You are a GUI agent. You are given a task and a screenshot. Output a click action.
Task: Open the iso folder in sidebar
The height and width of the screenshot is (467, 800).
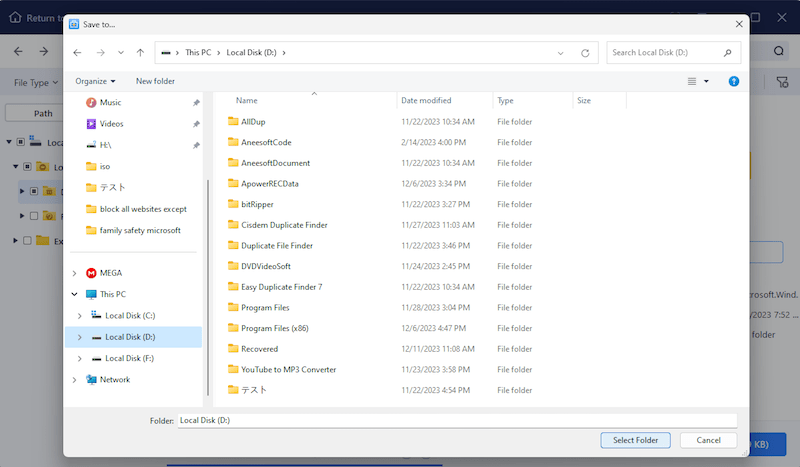tap(98, 166)
